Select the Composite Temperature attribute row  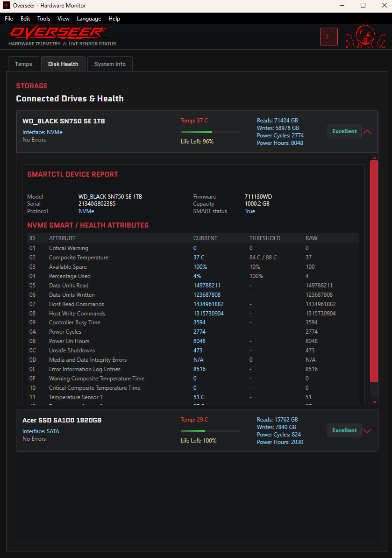pyautogui.click(x=193, y=258)
